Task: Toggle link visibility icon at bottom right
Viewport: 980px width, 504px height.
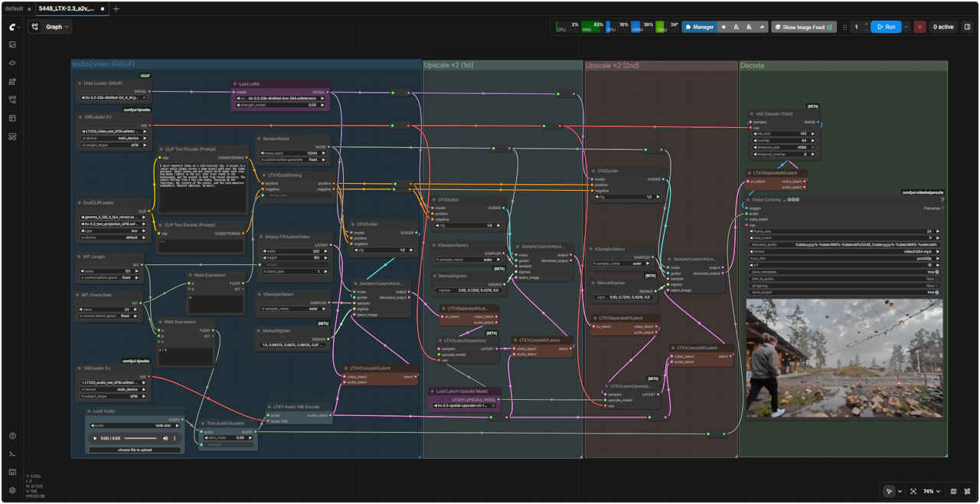Action: tap(967, 491)
